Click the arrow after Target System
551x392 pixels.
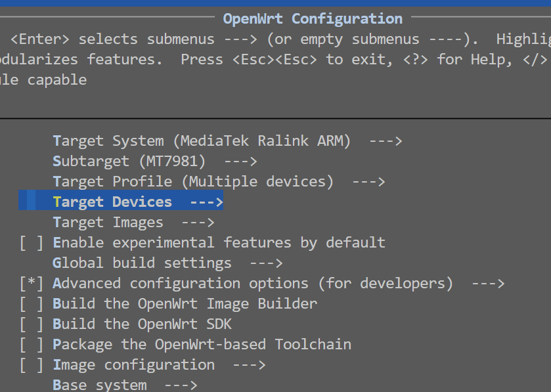[x=386, y=142]
